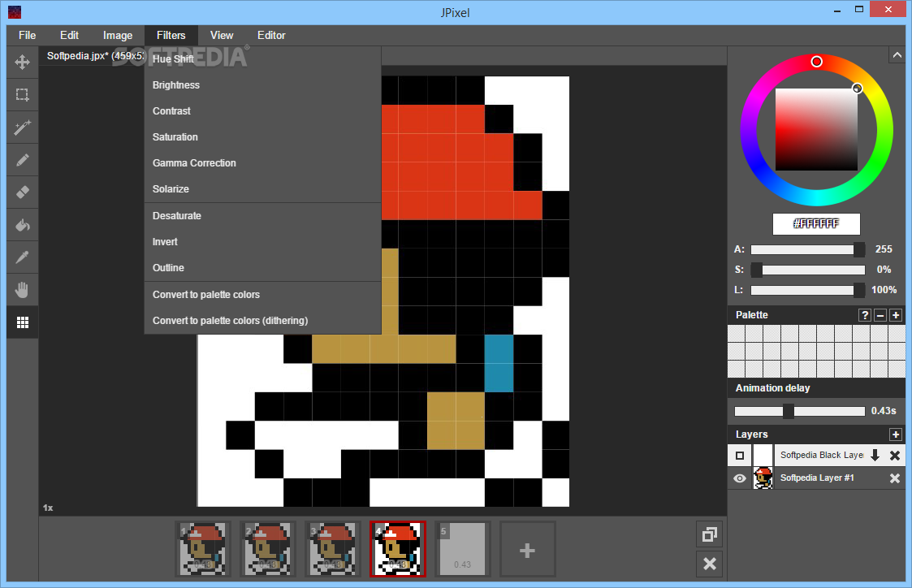Open the File menu
This screenshot has width=912, height=588.
28,36
